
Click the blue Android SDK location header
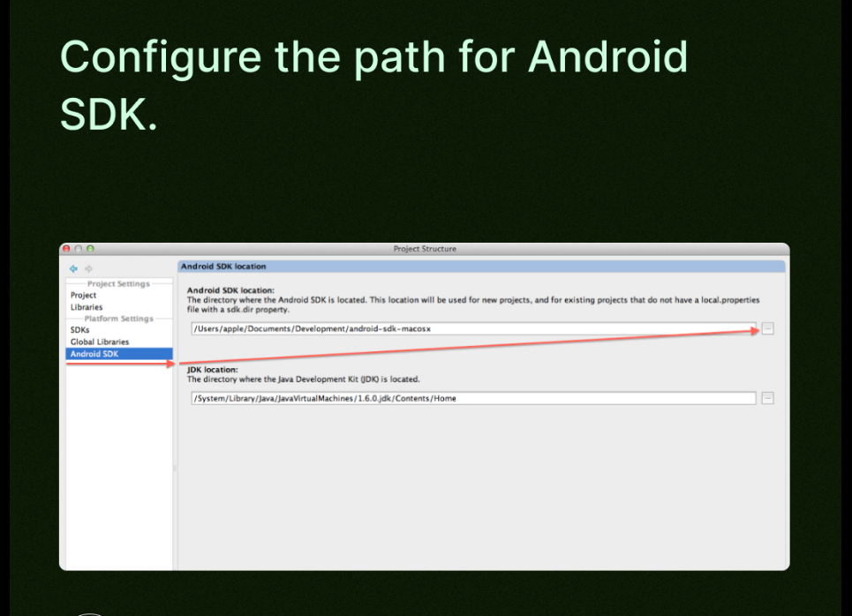point(481,267)
